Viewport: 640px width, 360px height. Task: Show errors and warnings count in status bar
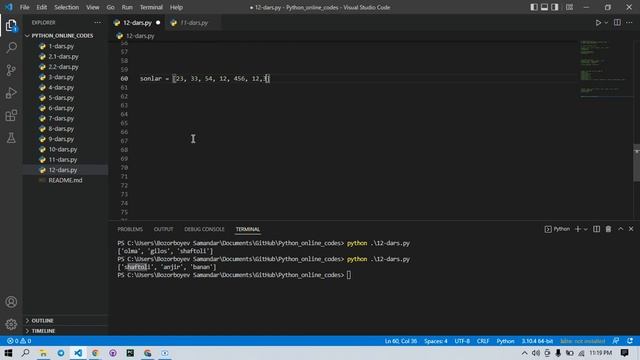pyautogui.click(x=19, y=341)
